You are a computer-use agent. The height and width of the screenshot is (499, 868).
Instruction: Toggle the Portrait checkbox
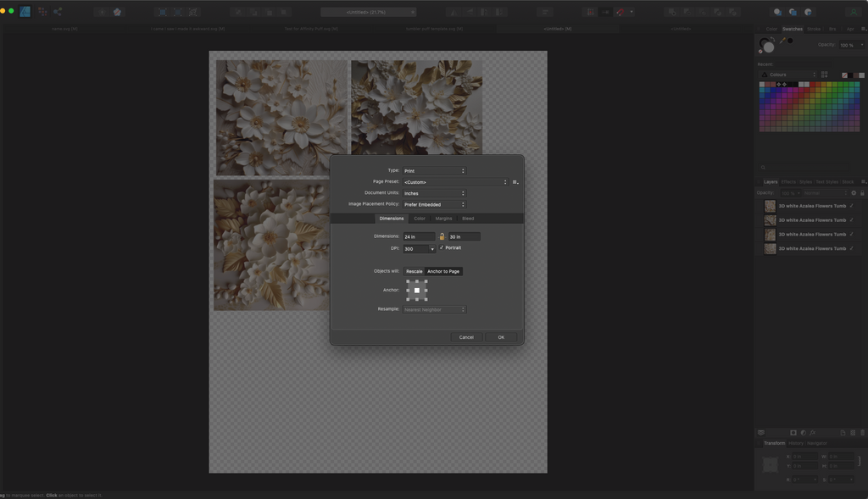[x=442, y=247]
